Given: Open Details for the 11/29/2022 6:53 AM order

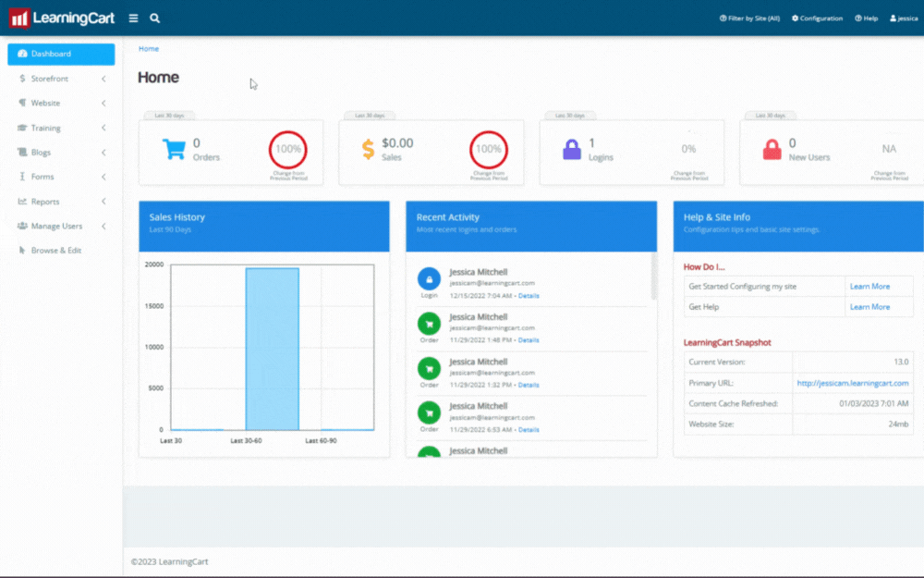Looking at the screenshot, I should point(529,430).
